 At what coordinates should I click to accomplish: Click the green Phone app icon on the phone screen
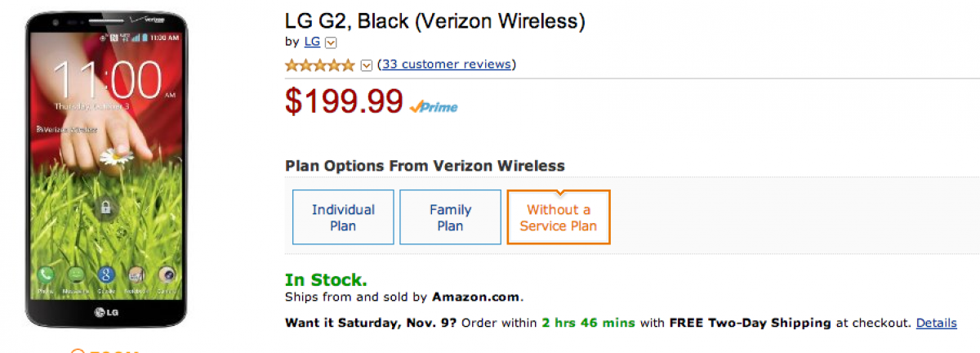click(47, 275)
